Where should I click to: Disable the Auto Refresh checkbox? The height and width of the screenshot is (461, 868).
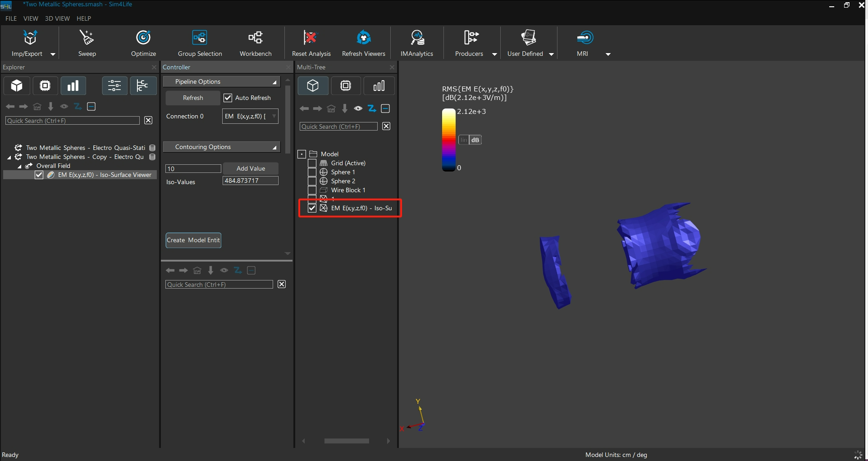tap(228, 98)
